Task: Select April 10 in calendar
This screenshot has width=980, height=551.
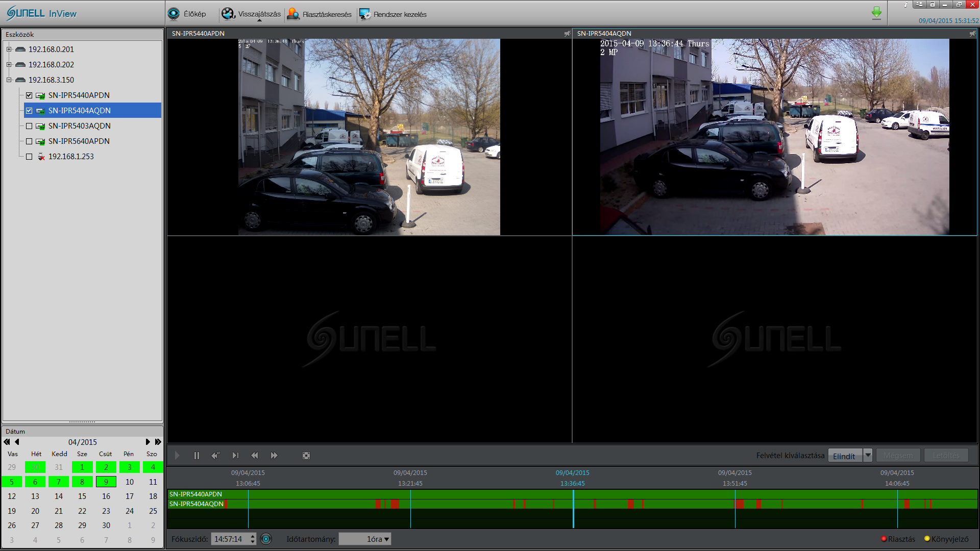Action: click(x=130, y=482)
